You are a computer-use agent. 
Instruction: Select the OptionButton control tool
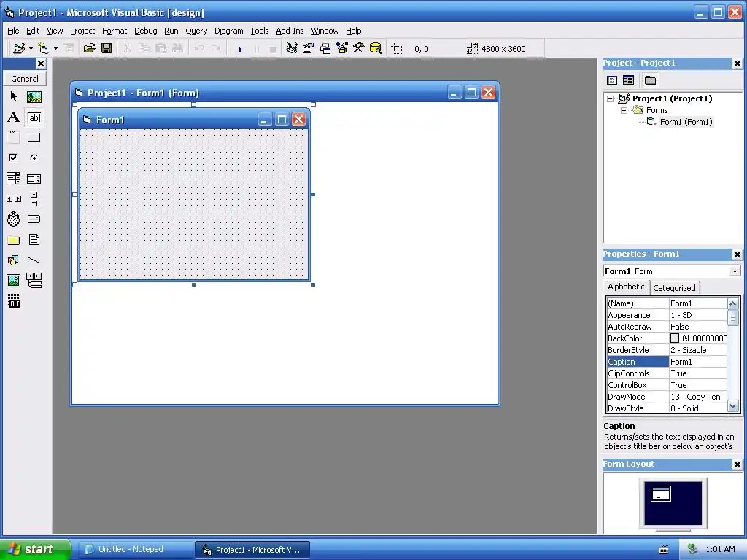(34, 157)
